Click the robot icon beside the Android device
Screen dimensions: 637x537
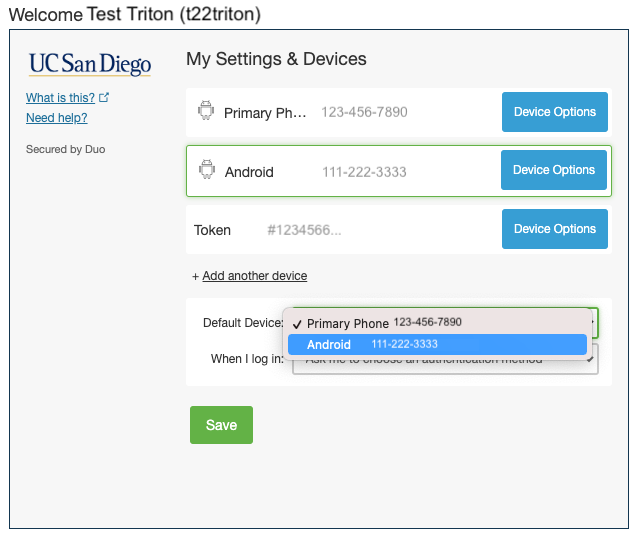(207, 171)
